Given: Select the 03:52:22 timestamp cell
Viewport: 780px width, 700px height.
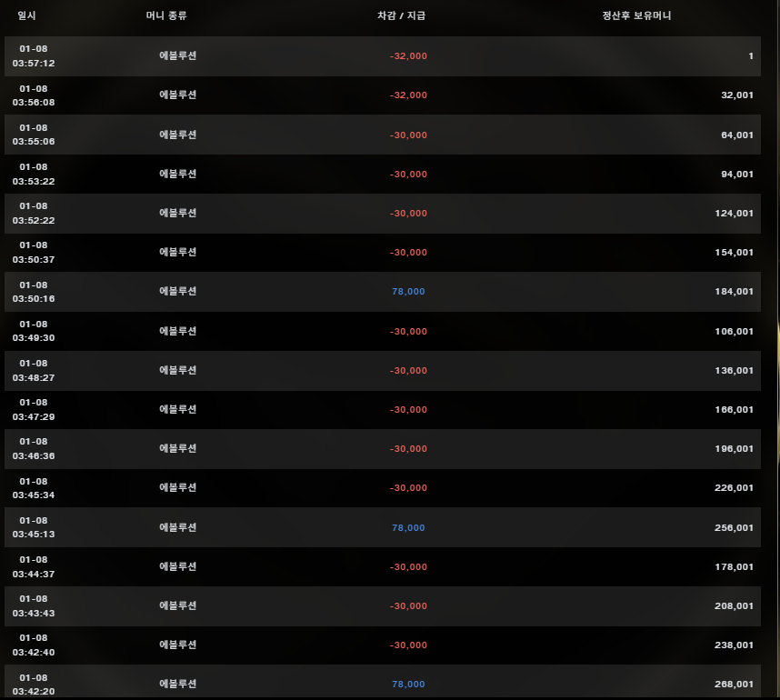Looking at the screenshot, I should point(34,214).
